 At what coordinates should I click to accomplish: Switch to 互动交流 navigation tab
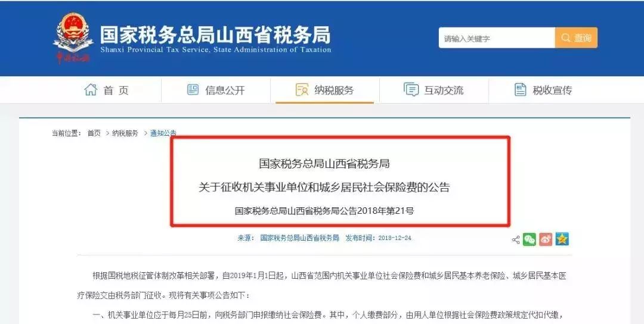click(434, 90)
